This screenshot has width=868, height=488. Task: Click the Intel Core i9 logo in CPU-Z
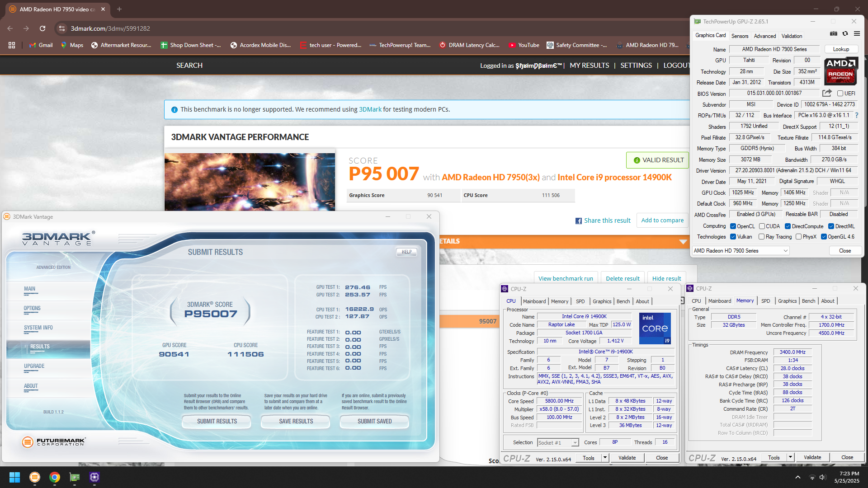click(655, 328)
